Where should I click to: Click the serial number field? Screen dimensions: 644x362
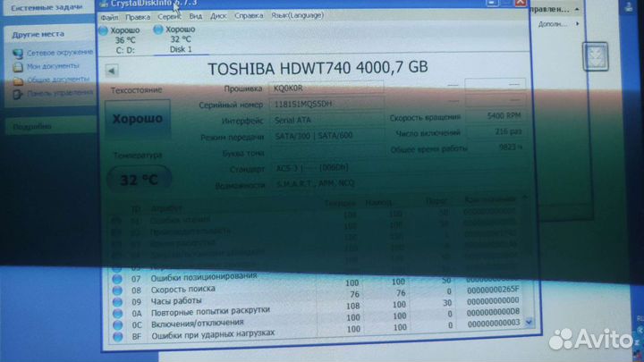coord(326,104)
